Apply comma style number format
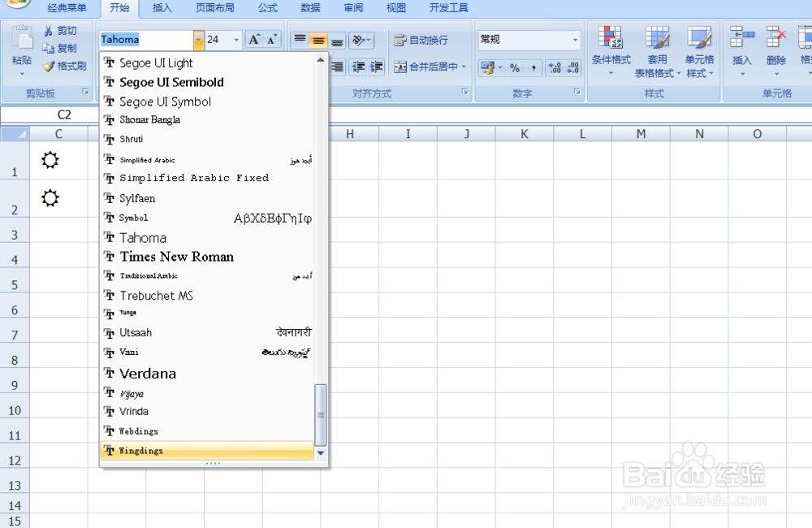Viewport: 812px width, 528px height. pos(533,67)
